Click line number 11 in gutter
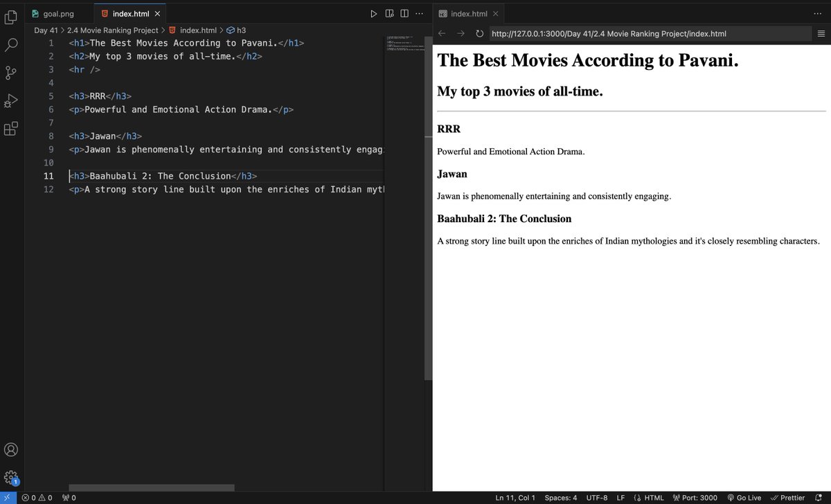 click(x=48, y=176)
